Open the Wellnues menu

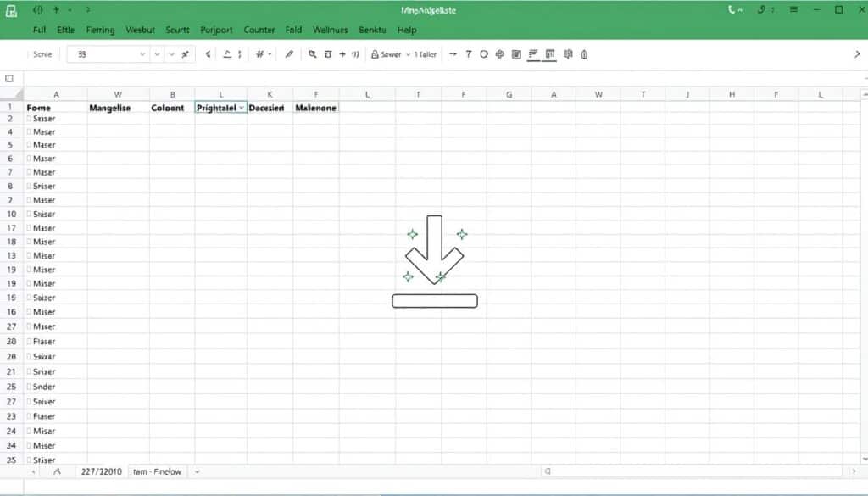331,30
